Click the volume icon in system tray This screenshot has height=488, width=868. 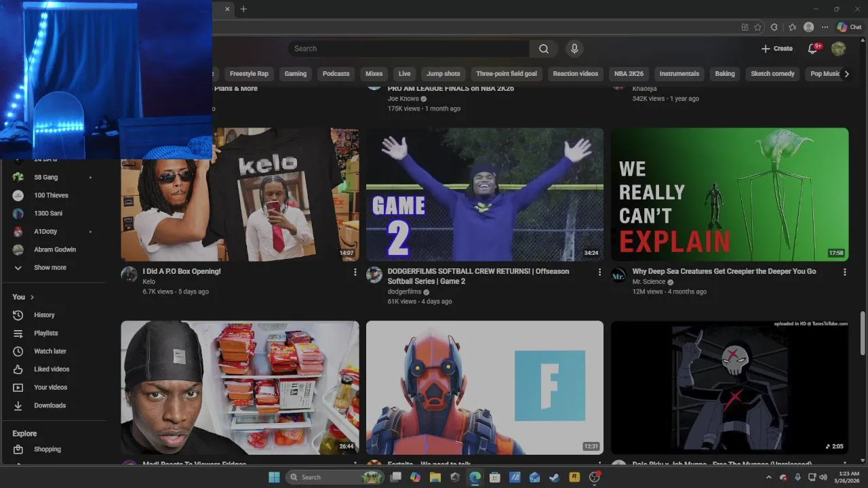823,477
